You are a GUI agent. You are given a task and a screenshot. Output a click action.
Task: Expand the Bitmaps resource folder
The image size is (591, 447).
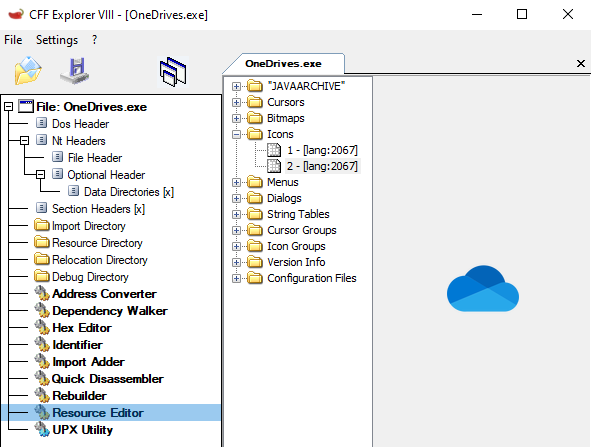tap(236, 118)
